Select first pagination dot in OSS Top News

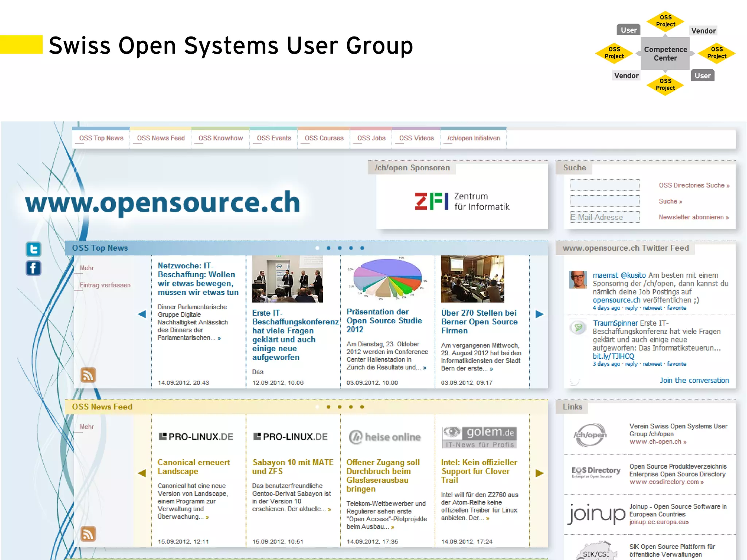[317, 248]
